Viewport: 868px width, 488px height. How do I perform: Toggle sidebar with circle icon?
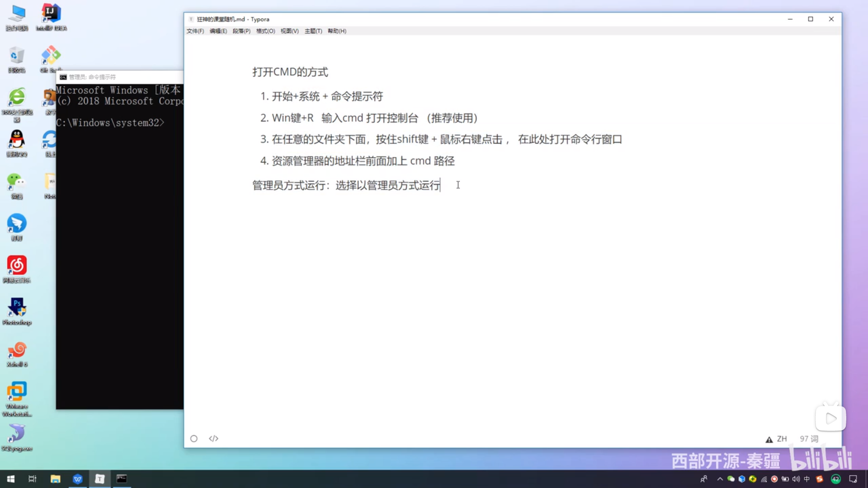(x=194, y=438)
